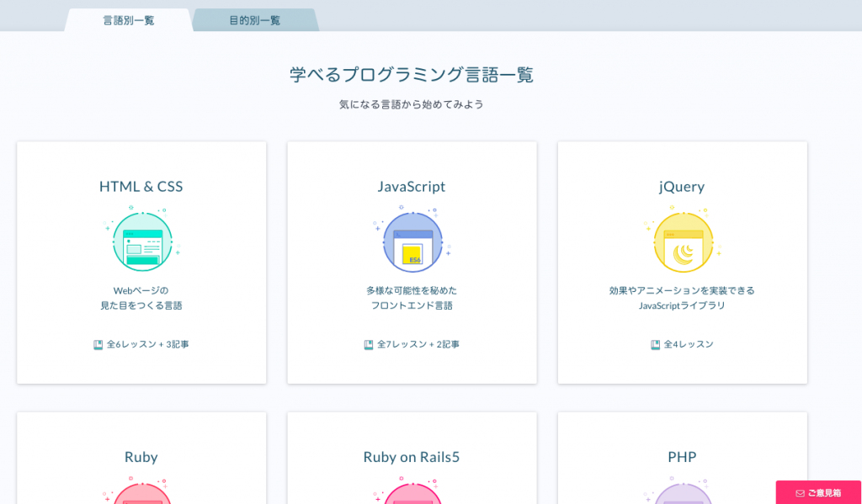Click the jQuery course illustration
862x504 pixels.
[x=683, y=239]
